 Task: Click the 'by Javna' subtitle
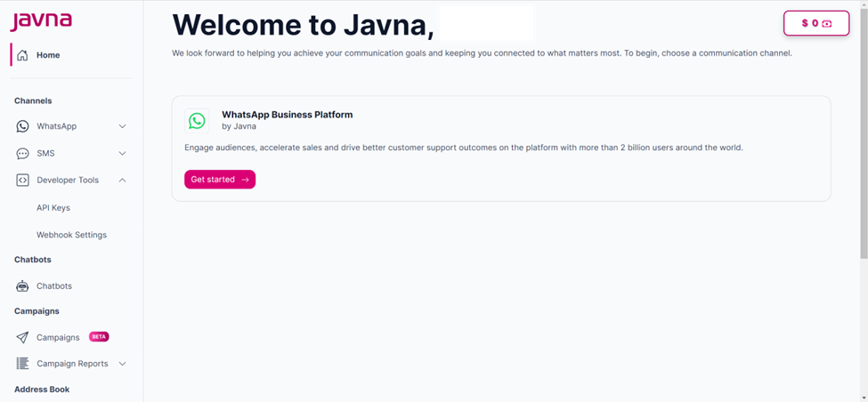coord(239,126)
